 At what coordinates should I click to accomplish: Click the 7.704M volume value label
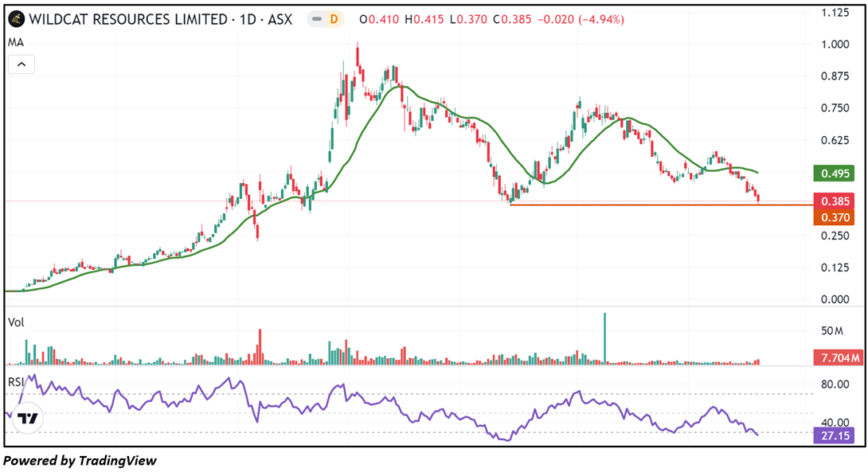838,357
